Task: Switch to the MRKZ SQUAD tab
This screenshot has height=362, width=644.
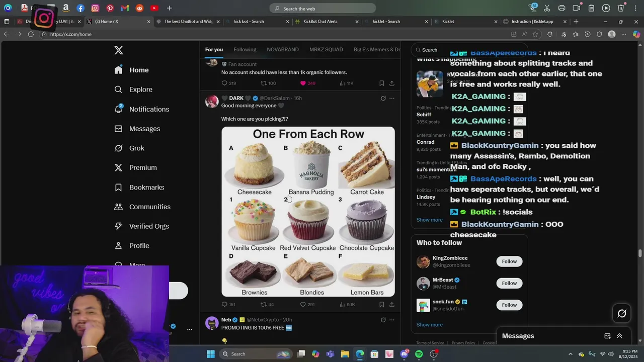Action: pos(326,49)
